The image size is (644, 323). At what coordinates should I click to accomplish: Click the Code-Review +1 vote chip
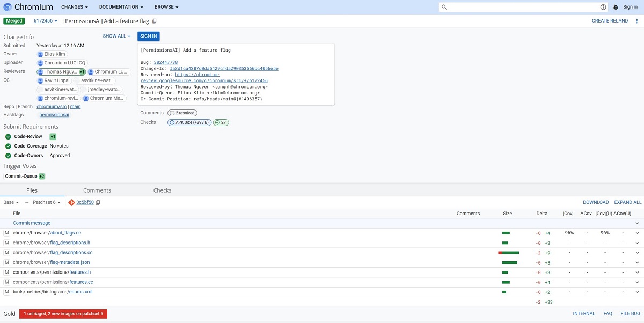53,137
